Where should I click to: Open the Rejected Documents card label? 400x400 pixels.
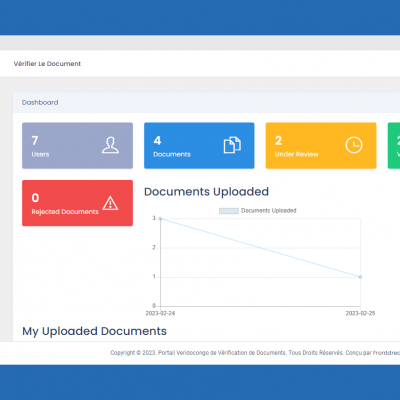click(x=65, y=212)
